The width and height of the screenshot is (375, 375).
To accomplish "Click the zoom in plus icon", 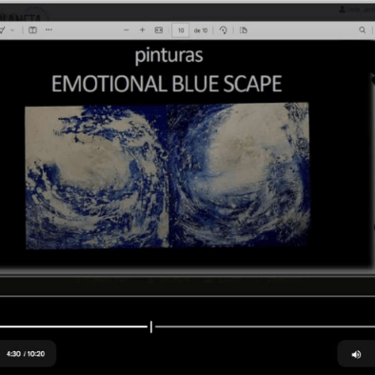I will tap(142, 30).
